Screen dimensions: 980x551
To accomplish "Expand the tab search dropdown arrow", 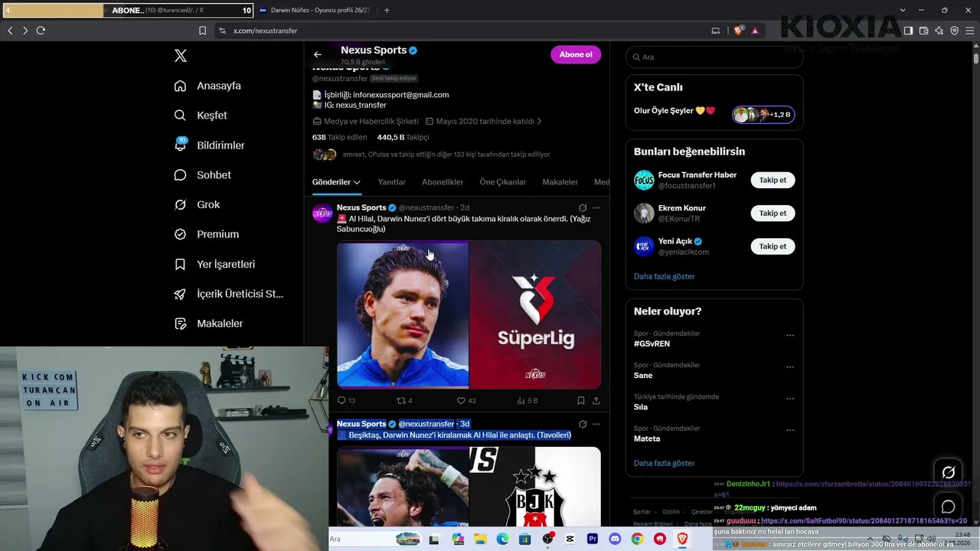I will (903, 11).
